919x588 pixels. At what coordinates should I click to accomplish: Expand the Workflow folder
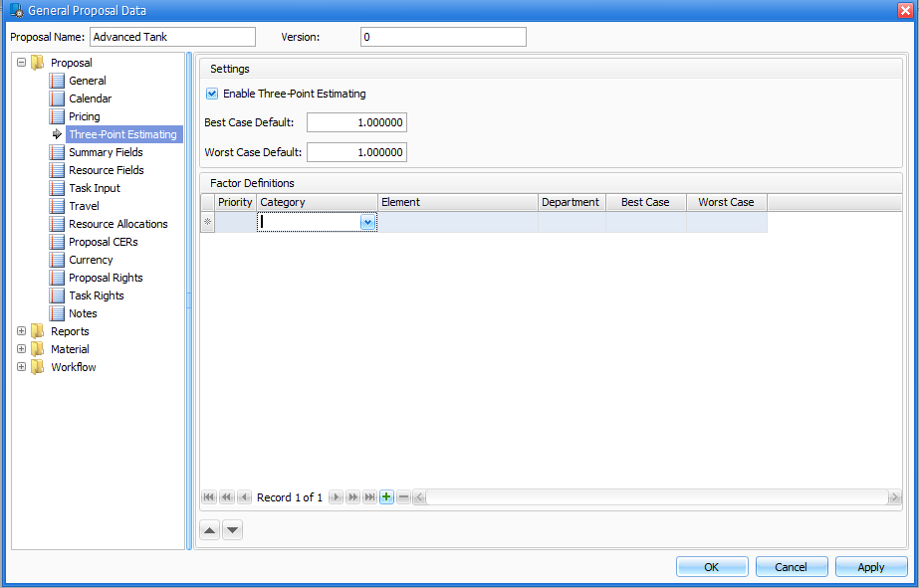tap(21, 367)
